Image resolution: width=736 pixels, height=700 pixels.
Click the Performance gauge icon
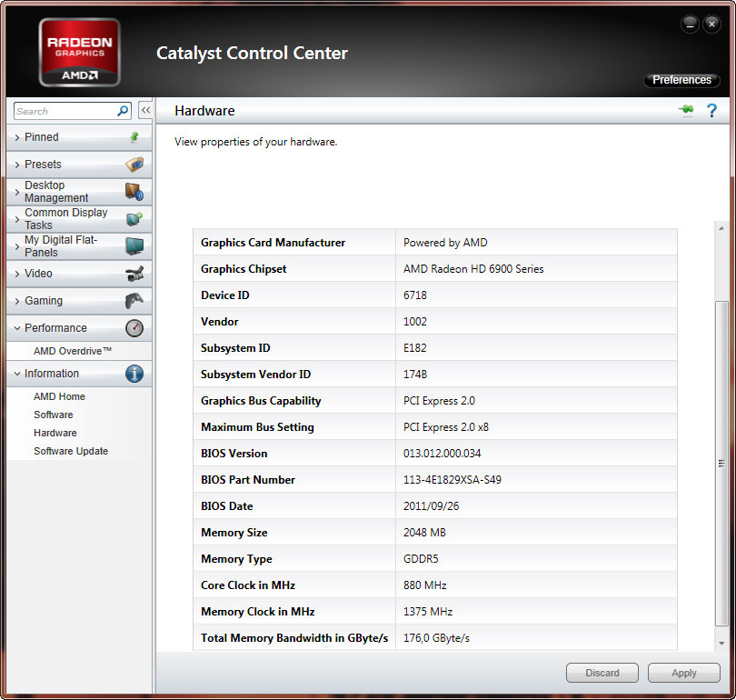point(134,328)
